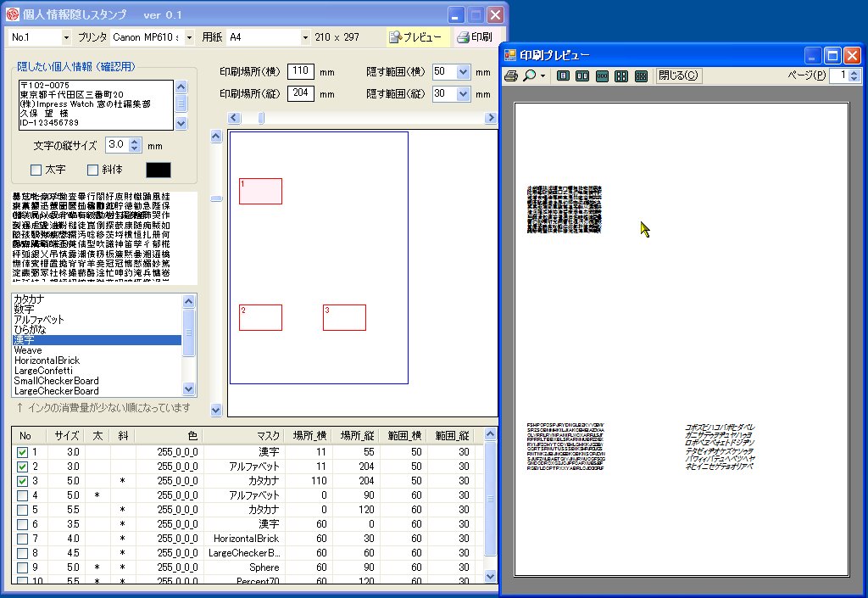Select ひらがな in mask list
Viewport: 868px width, 598px height.
pyautogui.click(x=97, y=329)
